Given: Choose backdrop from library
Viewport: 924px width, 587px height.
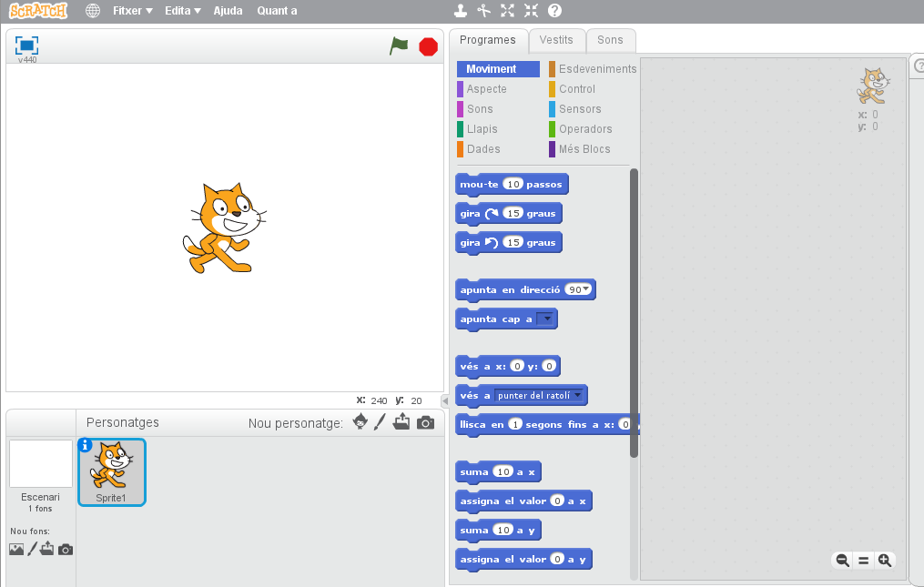Looking at the screenshot, I should tap(16, 550).
